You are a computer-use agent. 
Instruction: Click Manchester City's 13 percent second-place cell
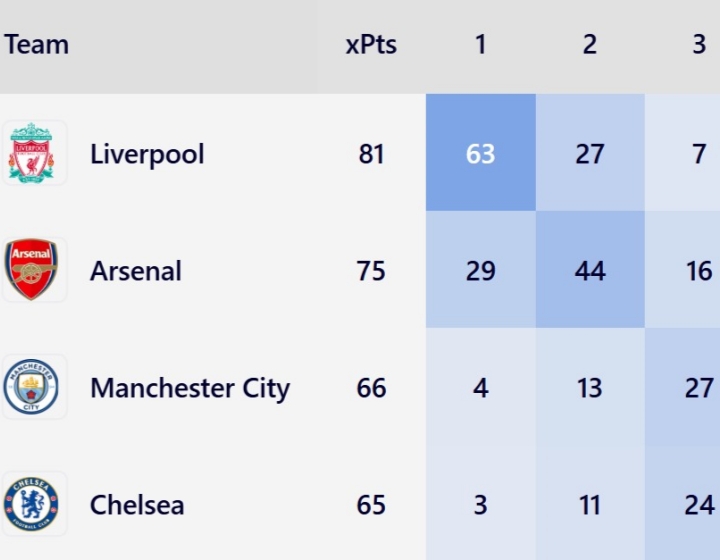pos(590,388)
